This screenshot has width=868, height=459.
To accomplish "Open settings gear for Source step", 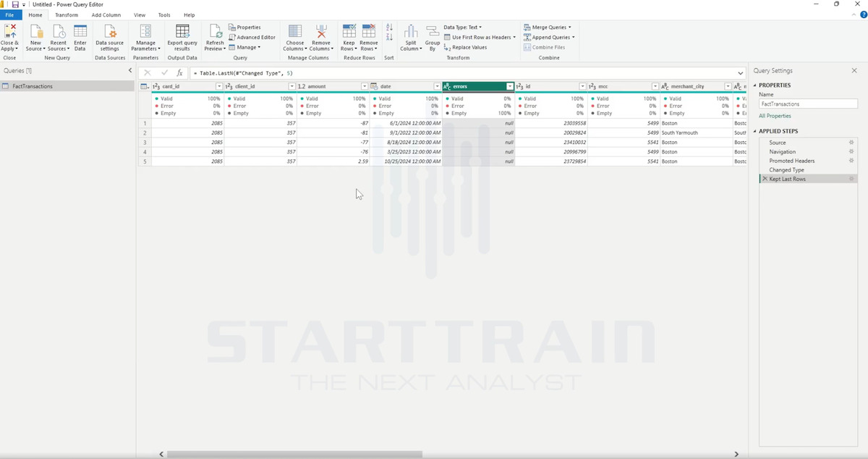I will (x=851, y=143).
